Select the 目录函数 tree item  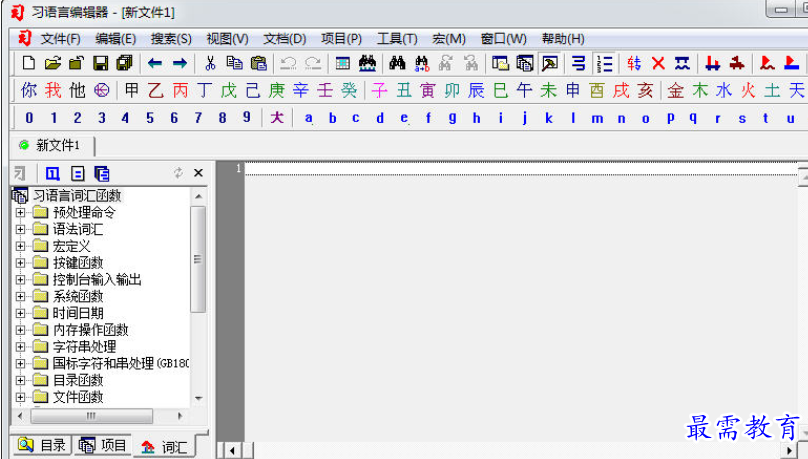click(x=78, y=380)
